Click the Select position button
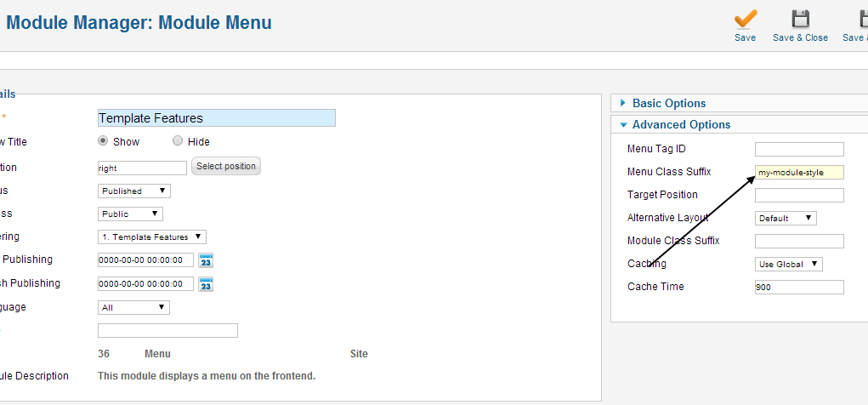This screenshot has width=868, height=405. point(226,166)
